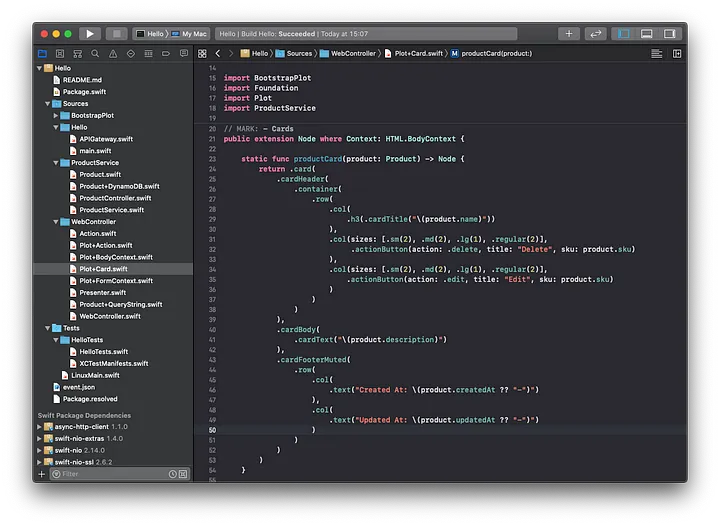The width and height of the screenshot is (720, 526).
Task: Expand swift-nio package dependency
Action: pyautogui.click(x=39, y=451)
